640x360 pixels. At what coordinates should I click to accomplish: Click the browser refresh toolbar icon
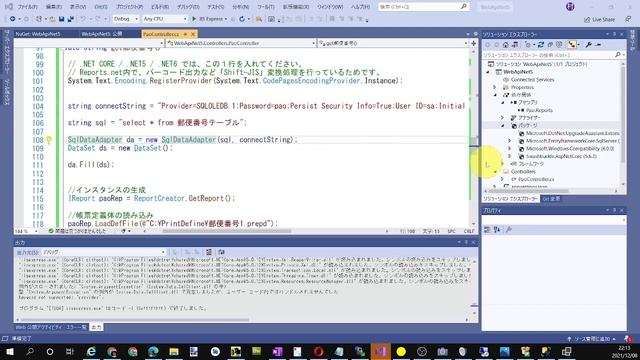[242, 19]
